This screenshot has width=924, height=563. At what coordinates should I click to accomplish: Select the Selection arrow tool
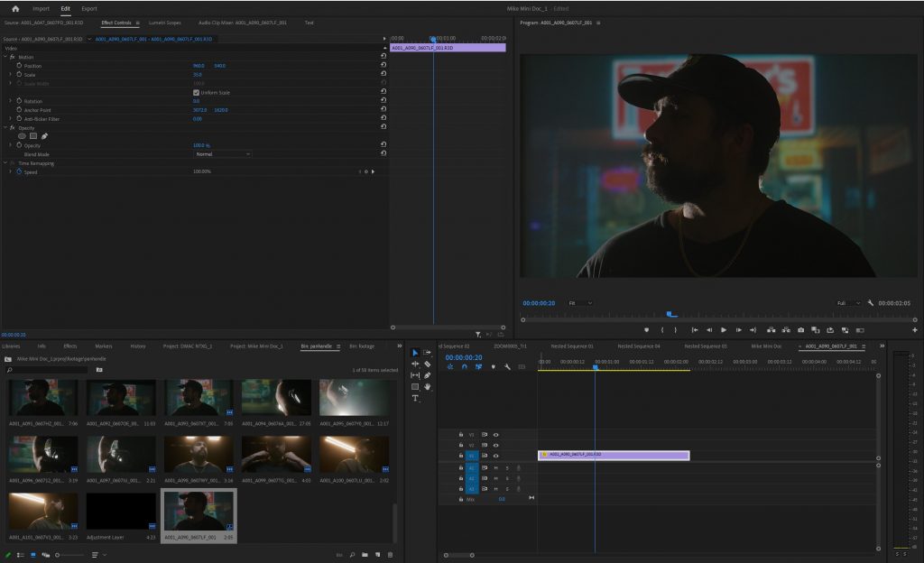[415, 353]
